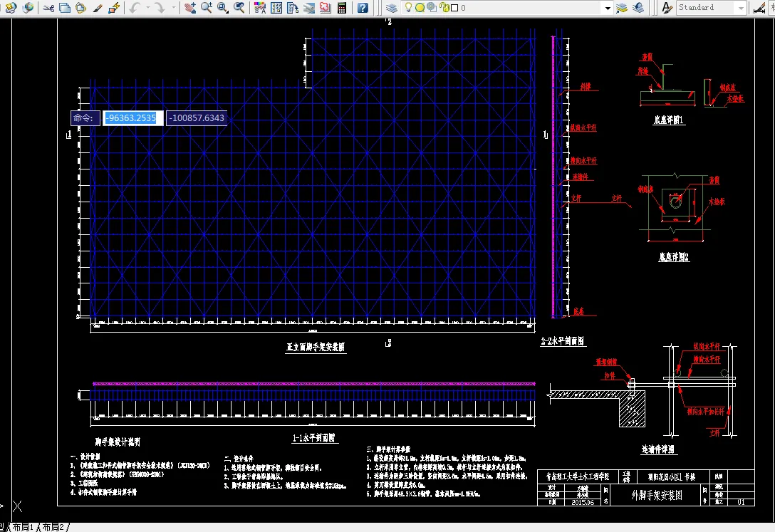The image size is (775, 532).
Task: Open the QuickCalc calculator icon
Action: click(x=341, y=7)
